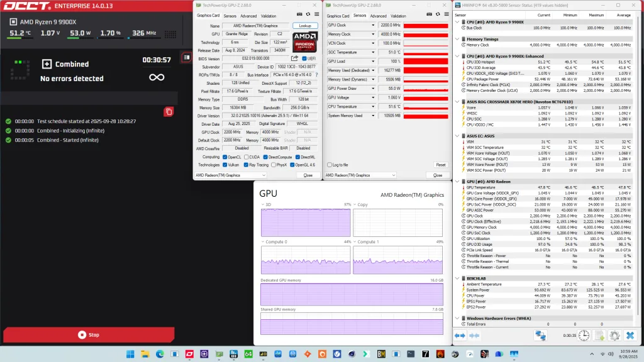Screen dimensions: 644x362
Task: Click the BIOS export arrow icon in GPU-Z
Action: point(294,58)
